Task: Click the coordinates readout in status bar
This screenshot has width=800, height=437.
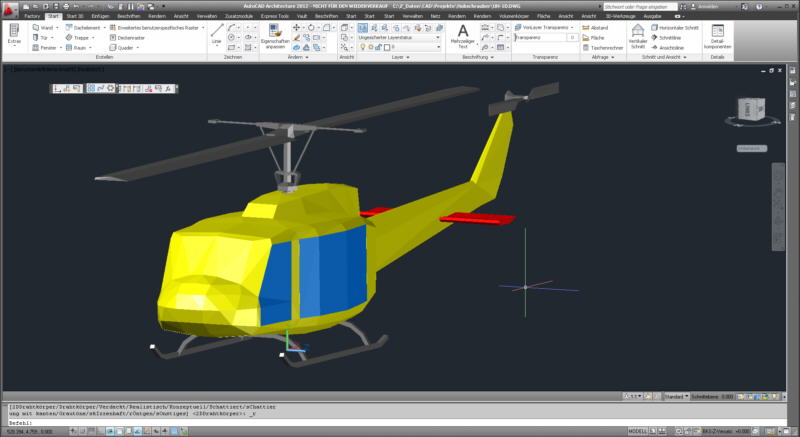Action: click(30, 431)
